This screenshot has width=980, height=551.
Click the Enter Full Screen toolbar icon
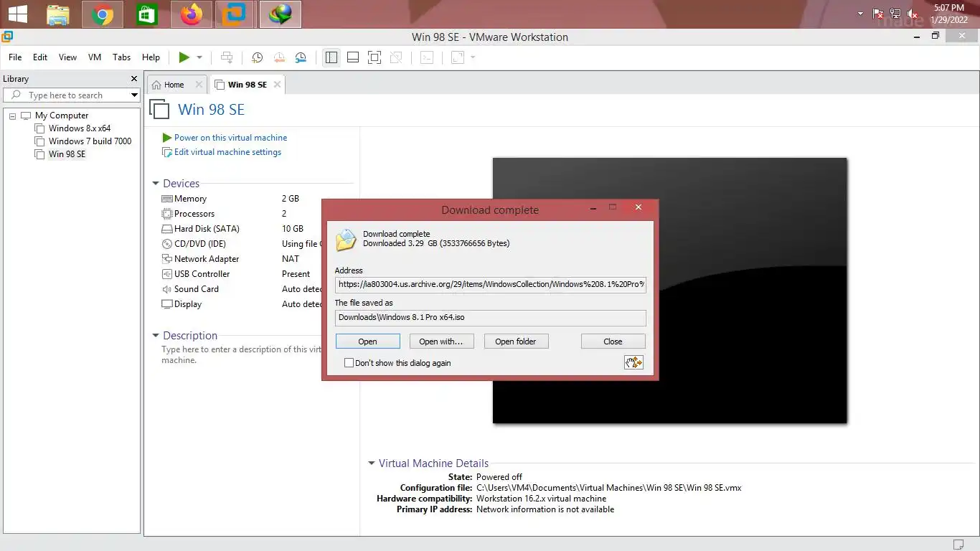click(374, 57)
